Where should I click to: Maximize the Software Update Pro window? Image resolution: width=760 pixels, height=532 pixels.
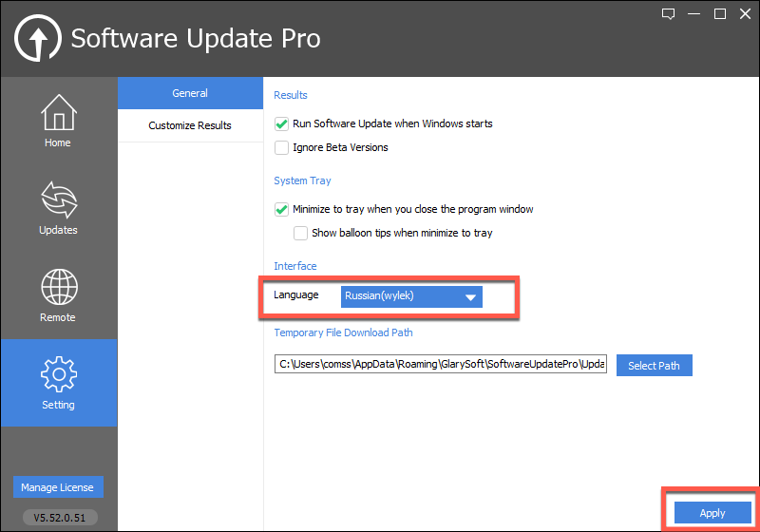[x=720, y=14]
